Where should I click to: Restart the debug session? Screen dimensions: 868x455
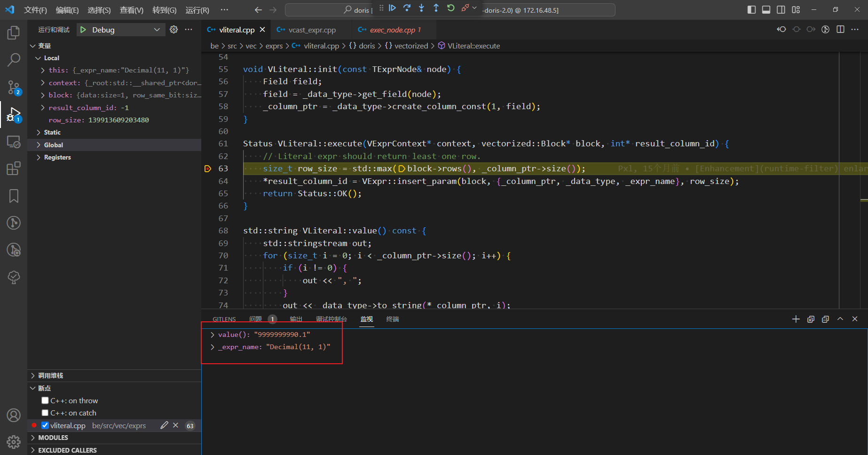pos(450,8)
